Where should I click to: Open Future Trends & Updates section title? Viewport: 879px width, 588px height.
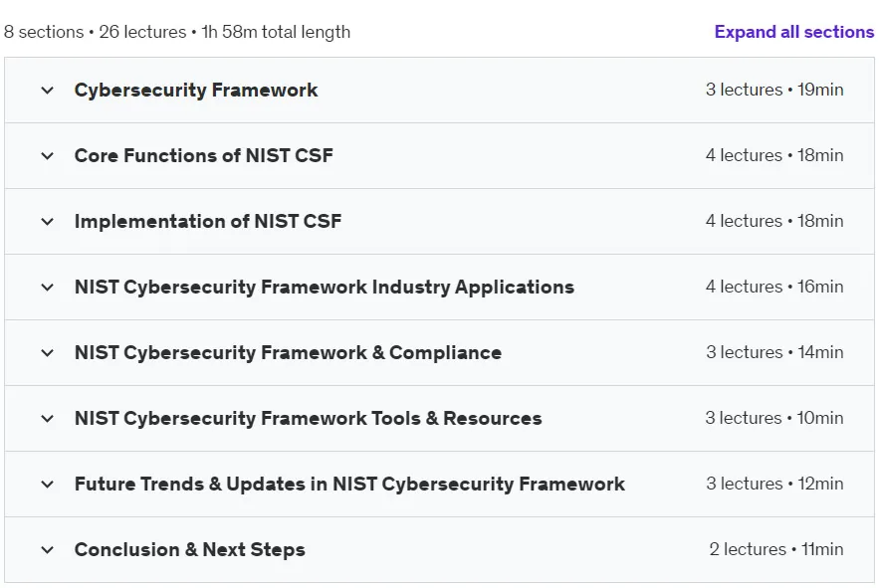[x=349, y=484]
